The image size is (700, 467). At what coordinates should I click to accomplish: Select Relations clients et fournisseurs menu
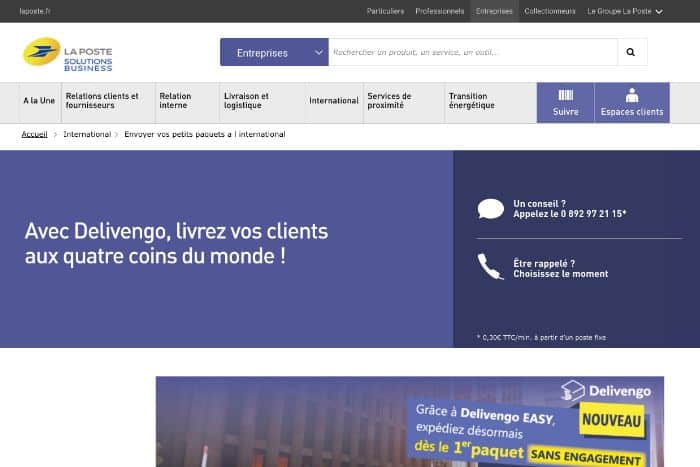pos(102,101)
